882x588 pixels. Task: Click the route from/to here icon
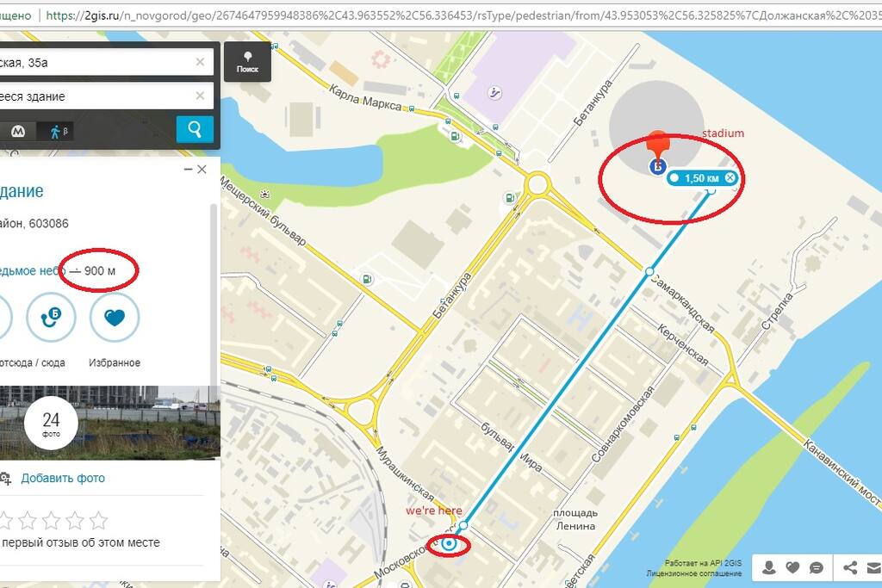[51, 318]
